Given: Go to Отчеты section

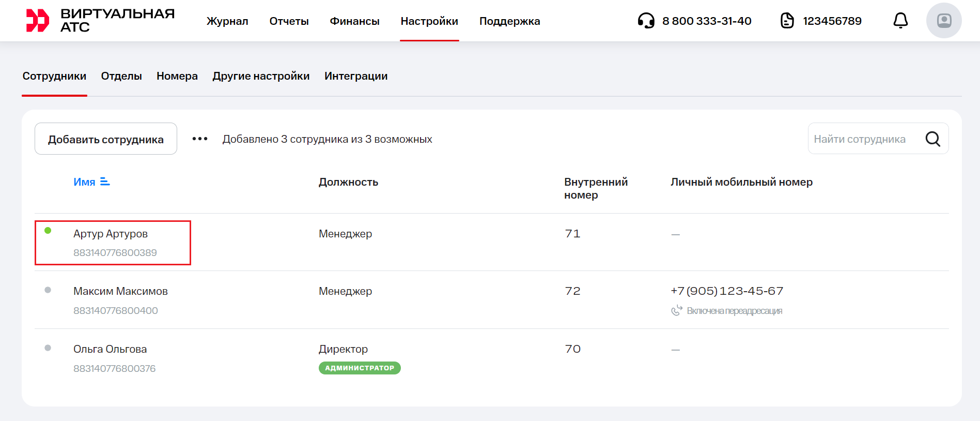Looking at the screenshot, I should (x=289, y=21).
